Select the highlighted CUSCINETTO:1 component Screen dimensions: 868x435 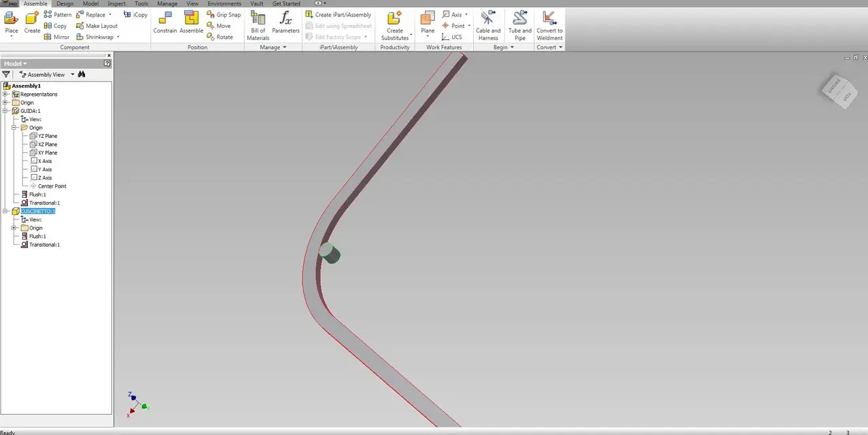tap(38, 211)
